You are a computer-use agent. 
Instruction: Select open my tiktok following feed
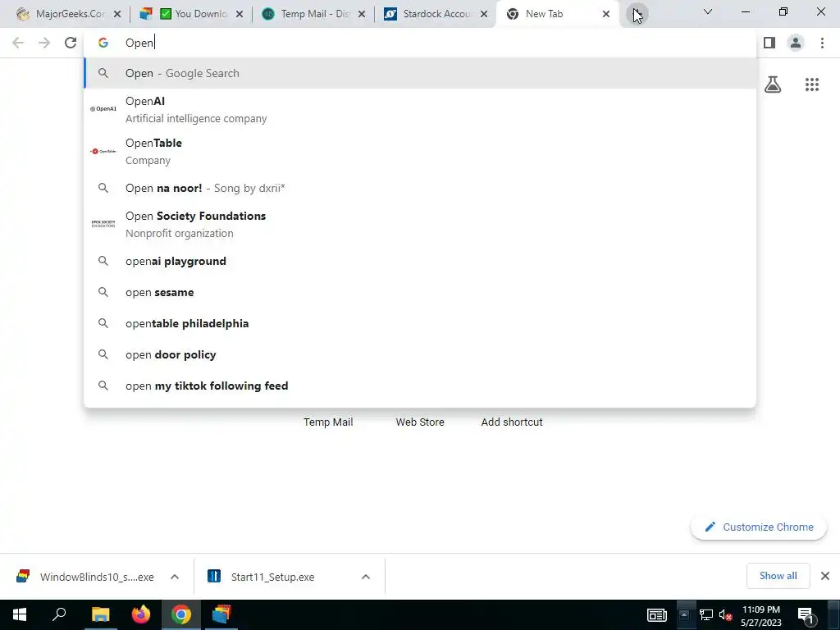pos(420,386)
